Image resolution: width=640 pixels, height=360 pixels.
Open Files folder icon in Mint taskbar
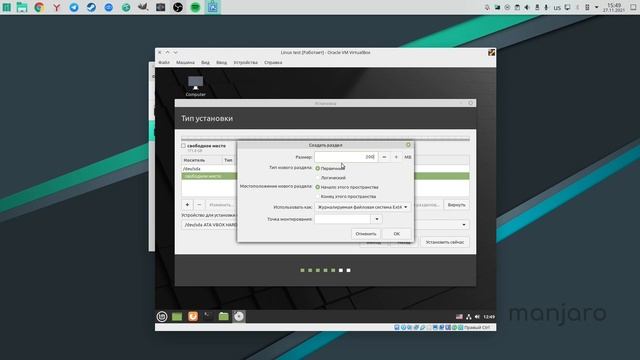[x=224, y=316]
